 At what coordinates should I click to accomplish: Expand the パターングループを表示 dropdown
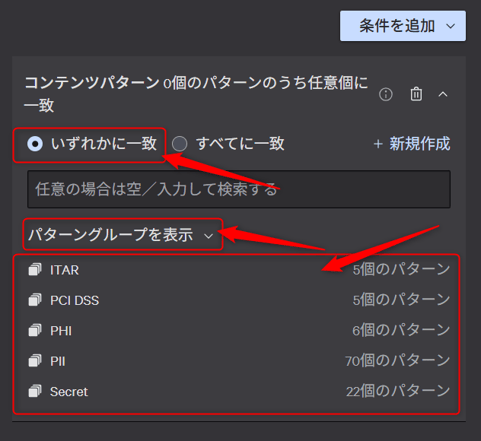tap(121, 235)
